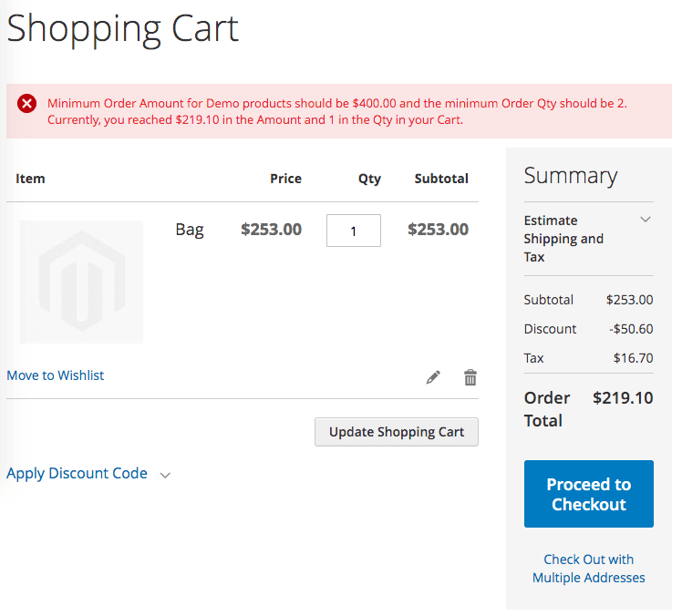
Task: Remove Bag using the trash icon
Action: pyautogui.click(x=470, y=377)
